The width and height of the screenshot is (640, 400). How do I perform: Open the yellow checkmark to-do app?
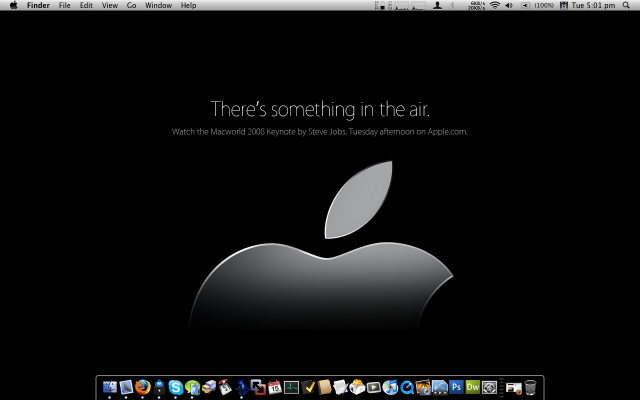(x=308, y=387)
